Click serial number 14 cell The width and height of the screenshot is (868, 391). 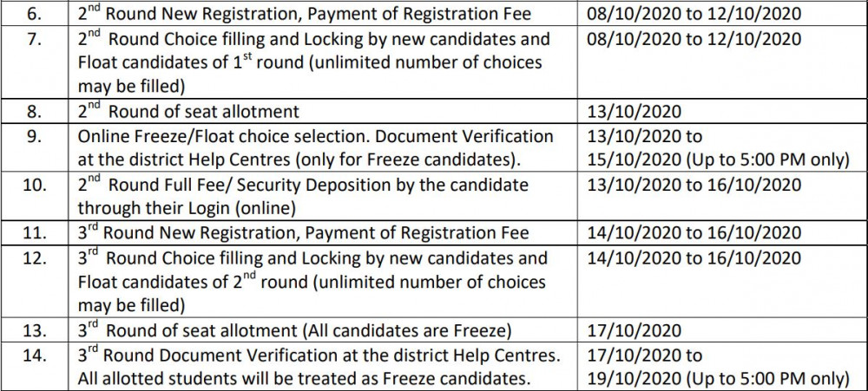(x=34, y=355)
